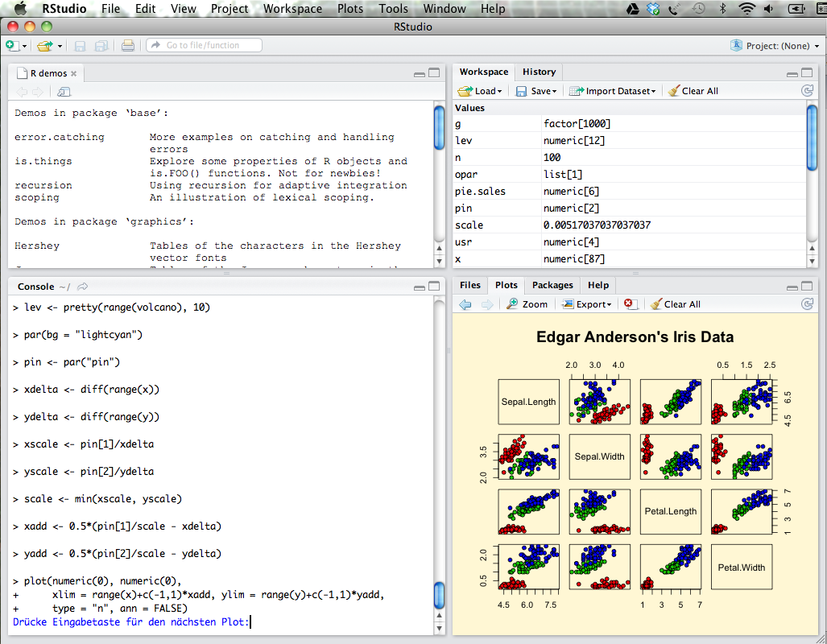Screen dimensions: 827x644
Task: Click the scale value 0.00517037037037037
Action: [597, 225]
